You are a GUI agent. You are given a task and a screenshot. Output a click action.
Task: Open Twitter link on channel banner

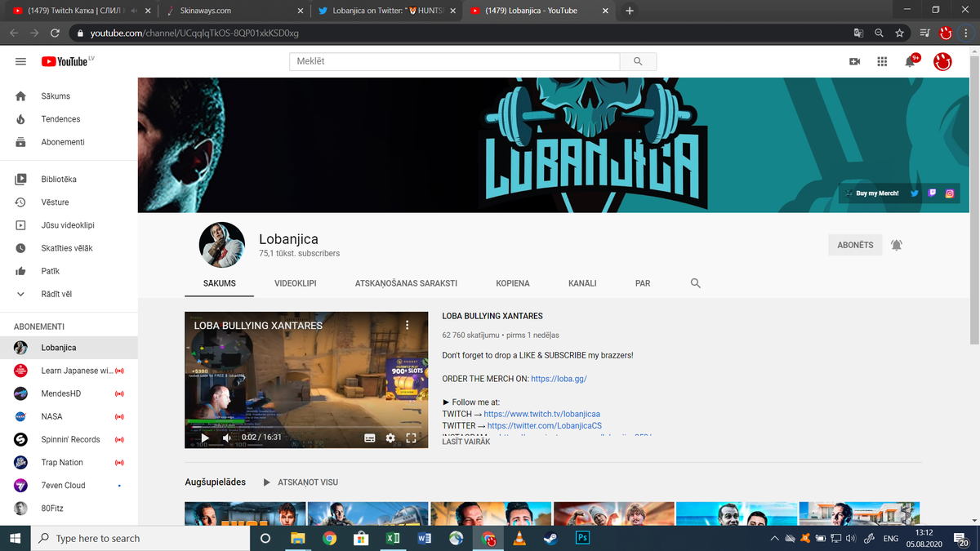(x=915, y=193)
